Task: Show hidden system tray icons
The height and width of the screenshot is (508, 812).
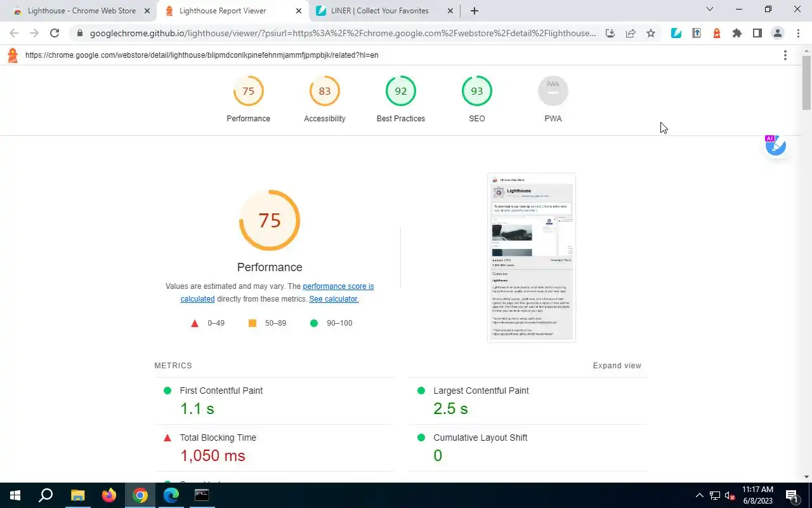Action: tap(700, 495)
